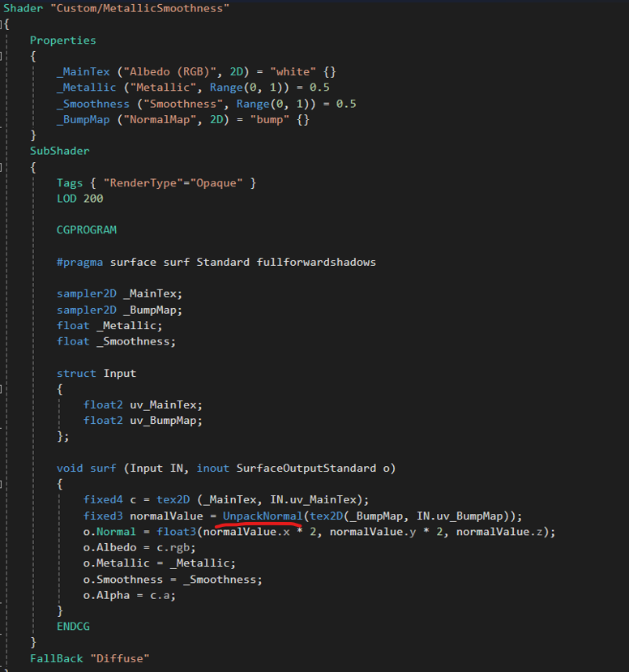This screenshot has width=629, height=672.
Task: Click the ENDCG directive
Action: tap(73, 627)
